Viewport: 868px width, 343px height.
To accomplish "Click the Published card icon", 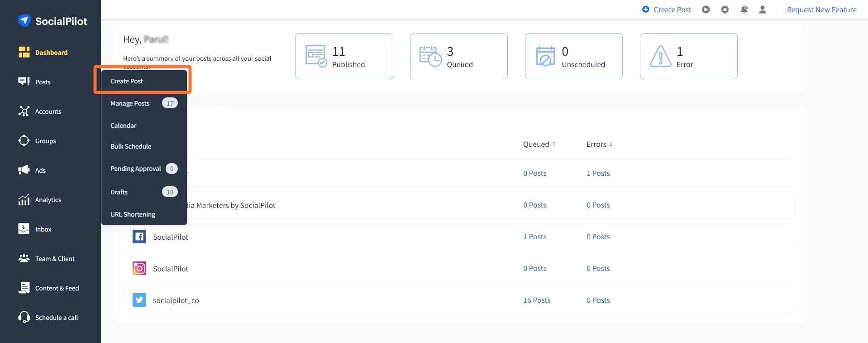I will 316,56.
